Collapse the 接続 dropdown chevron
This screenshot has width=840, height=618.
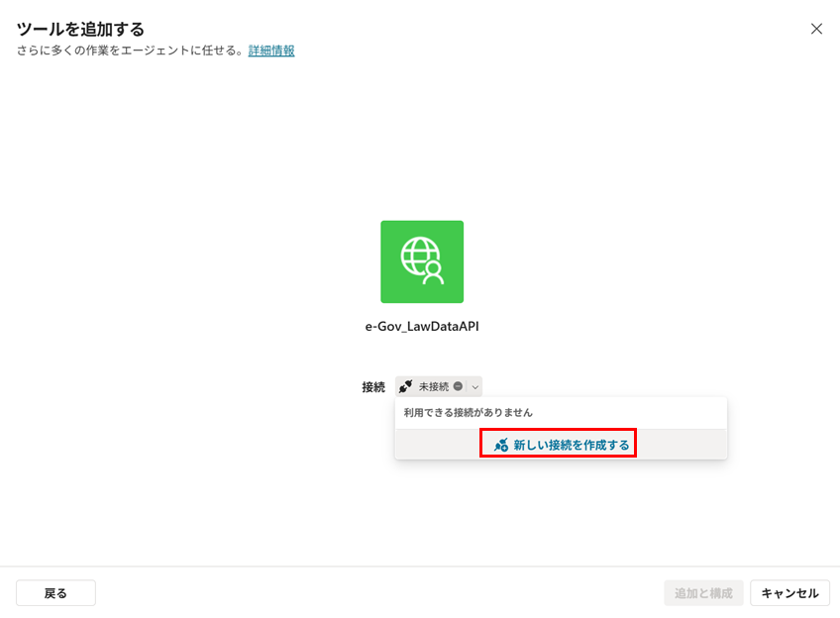click(x=475, y=386)
